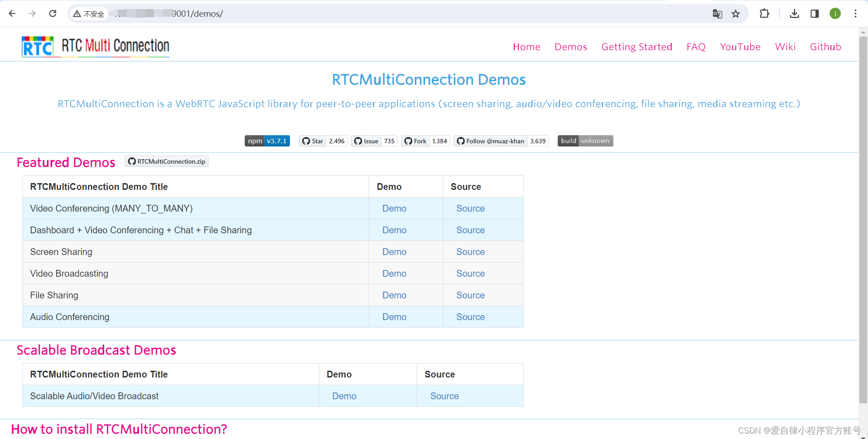Toggle the browser side panel
Viewport: 868px width, 439px height.
pos(815,14)
